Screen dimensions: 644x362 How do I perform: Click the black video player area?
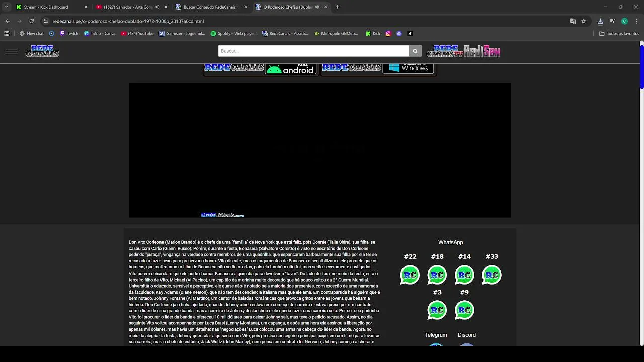pyautogui.click(x=320, y=150)
